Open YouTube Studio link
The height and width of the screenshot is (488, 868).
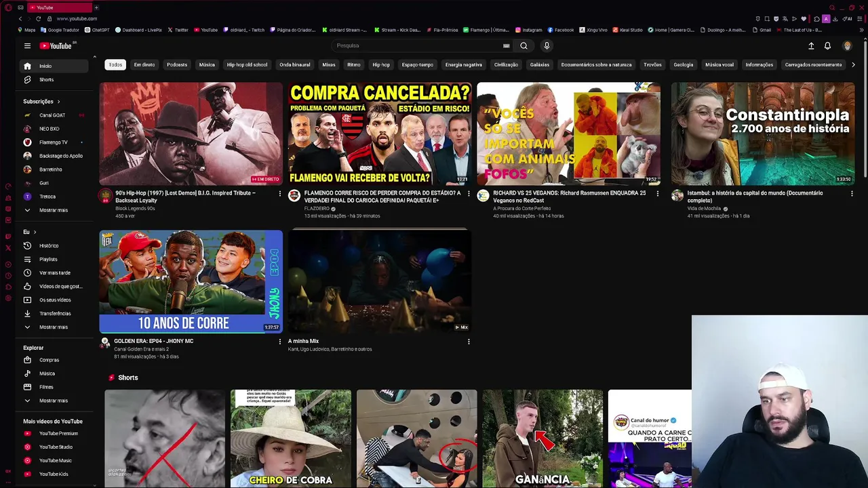tap(54, 447)
